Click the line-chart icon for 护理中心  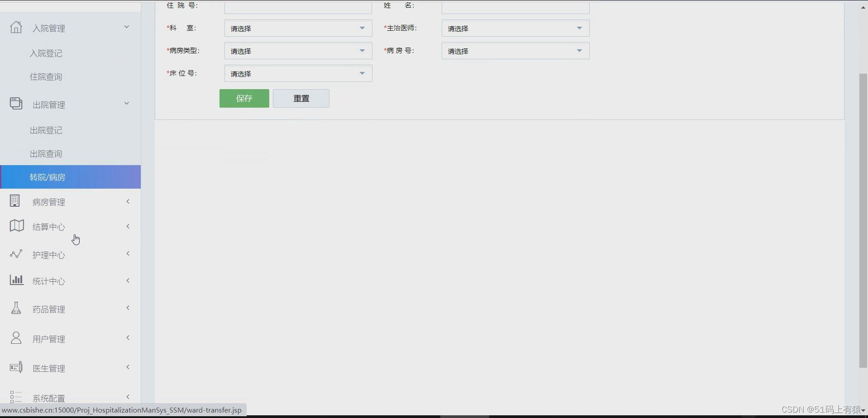click(16, 254)
